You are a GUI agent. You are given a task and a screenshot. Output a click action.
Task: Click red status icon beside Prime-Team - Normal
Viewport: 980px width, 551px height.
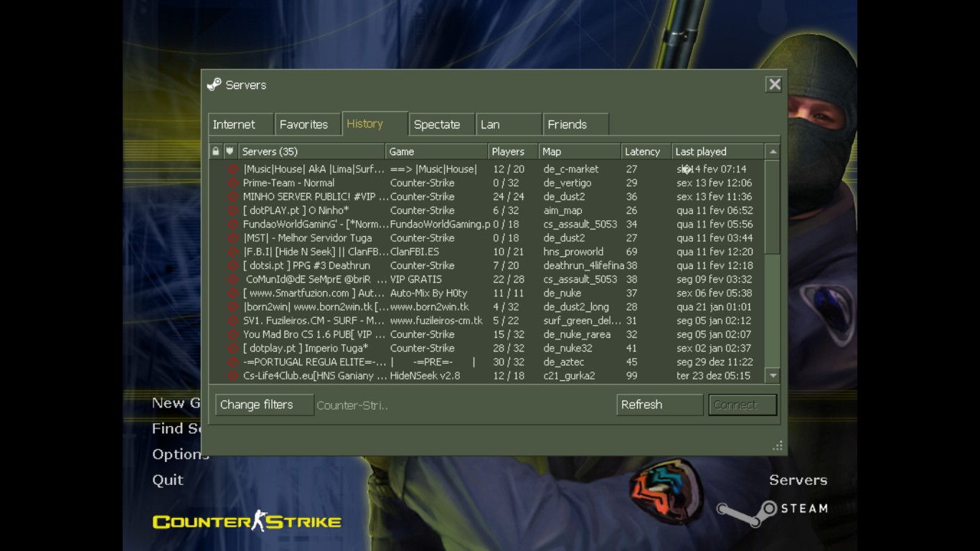(232, 183)
